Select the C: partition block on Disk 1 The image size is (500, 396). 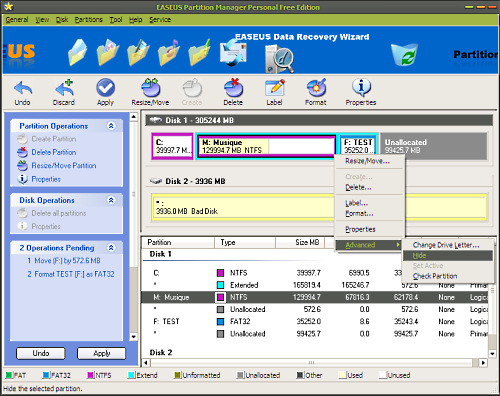(172, 146)
